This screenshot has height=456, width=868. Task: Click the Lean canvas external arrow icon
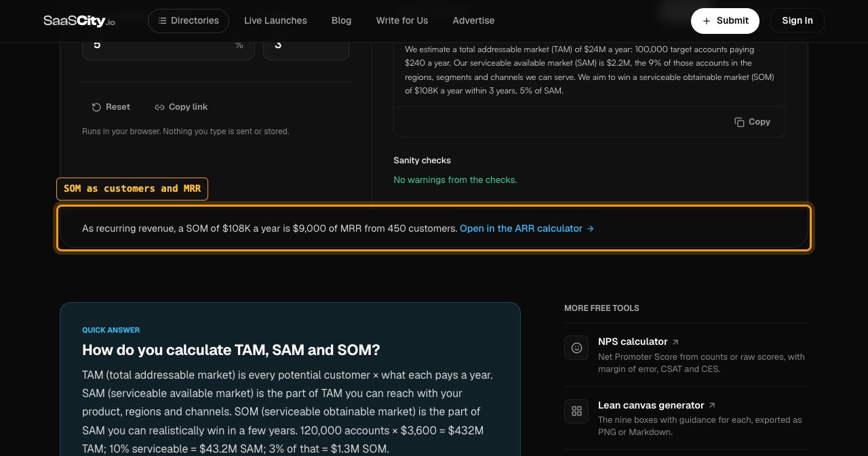tap(711, 405)
